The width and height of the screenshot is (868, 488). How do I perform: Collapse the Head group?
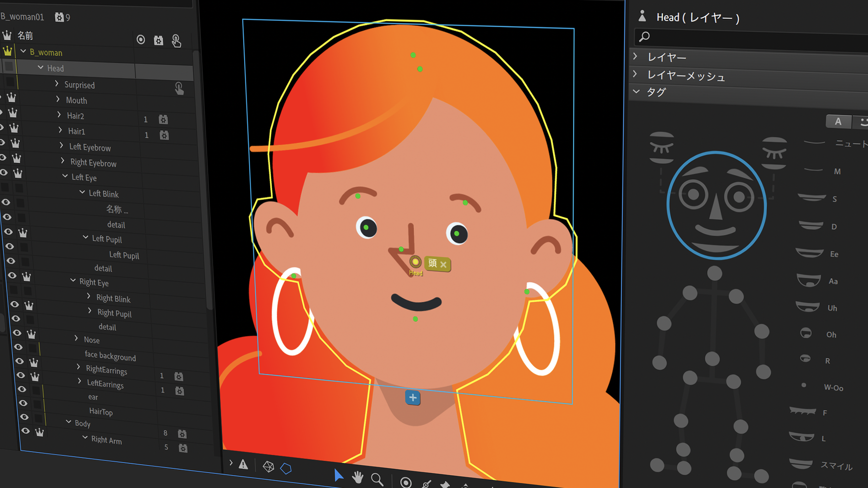tap(40, 68)
